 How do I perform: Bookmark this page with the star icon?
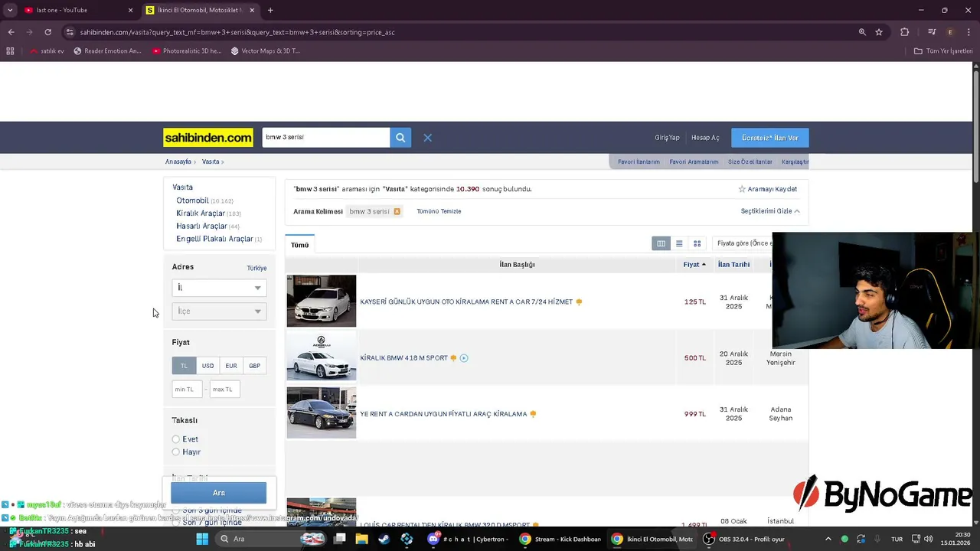tap(879, 32)
